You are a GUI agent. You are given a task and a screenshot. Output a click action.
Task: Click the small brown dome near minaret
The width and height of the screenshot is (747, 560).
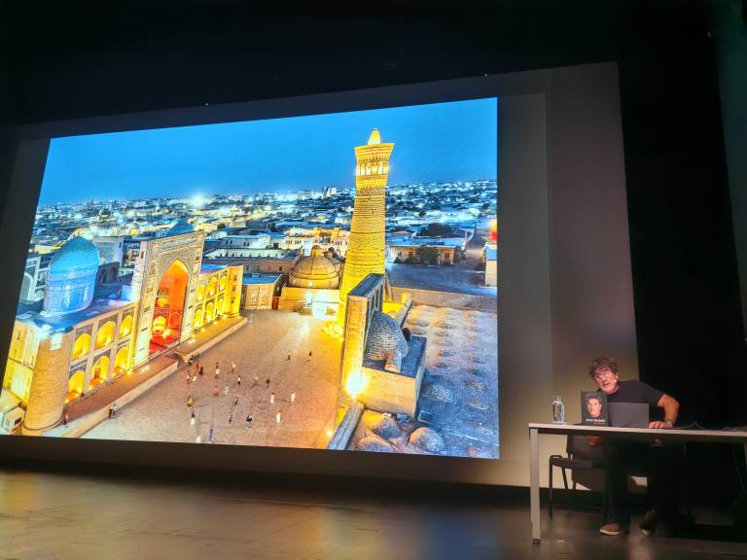coord(314,269)
